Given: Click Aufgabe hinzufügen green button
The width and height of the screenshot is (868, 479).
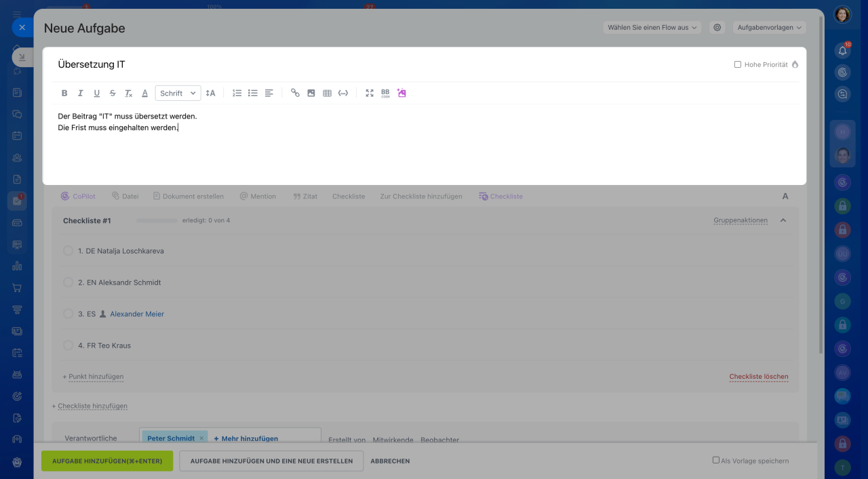Looking at the screenshot, I should [x=107, y=461].
